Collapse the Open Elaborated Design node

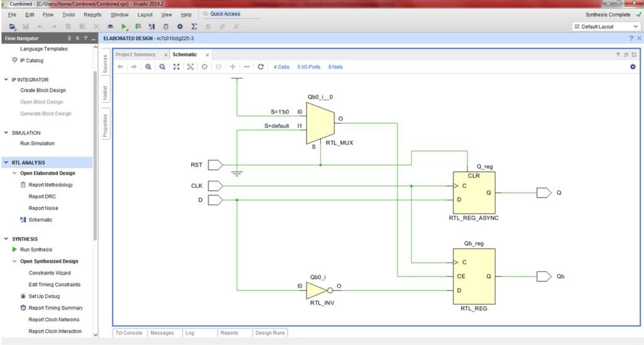pyautogui.click(x=15, y=173)
